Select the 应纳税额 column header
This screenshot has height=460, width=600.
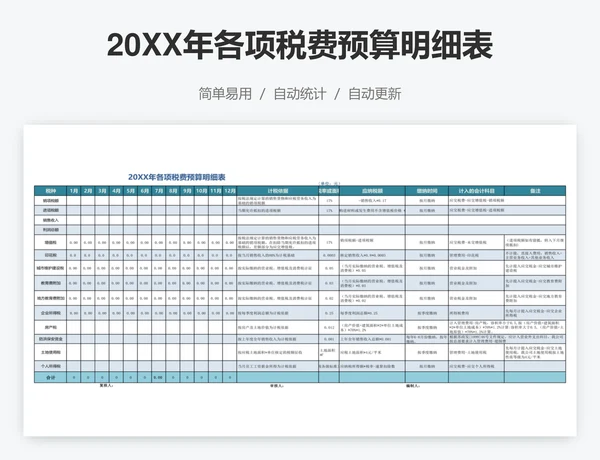point(372,191)
